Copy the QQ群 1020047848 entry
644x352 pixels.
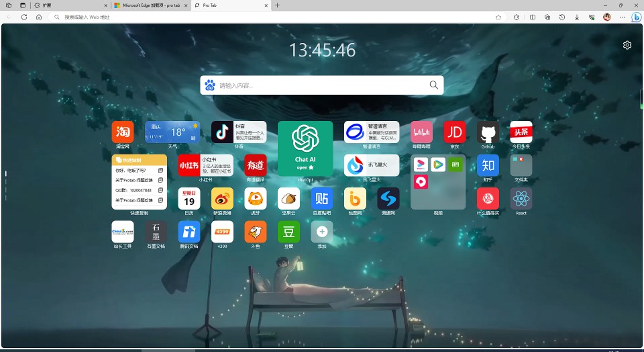pos(160,190)
